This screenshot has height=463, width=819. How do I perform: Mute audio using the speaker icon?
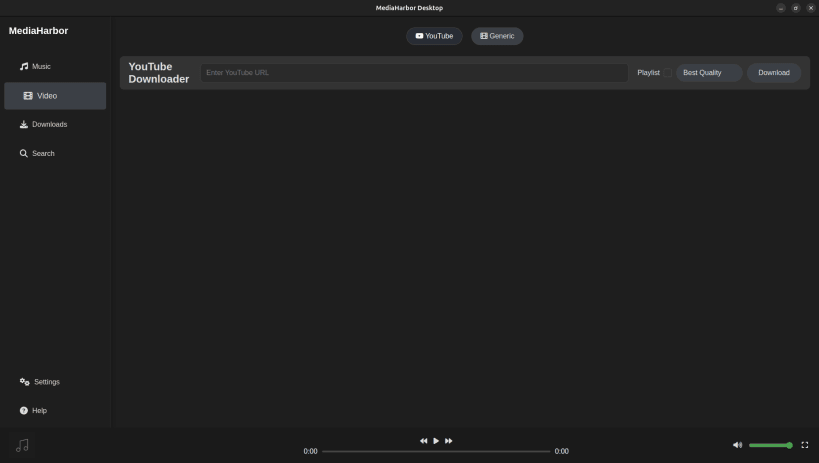(x=737, y=445)
